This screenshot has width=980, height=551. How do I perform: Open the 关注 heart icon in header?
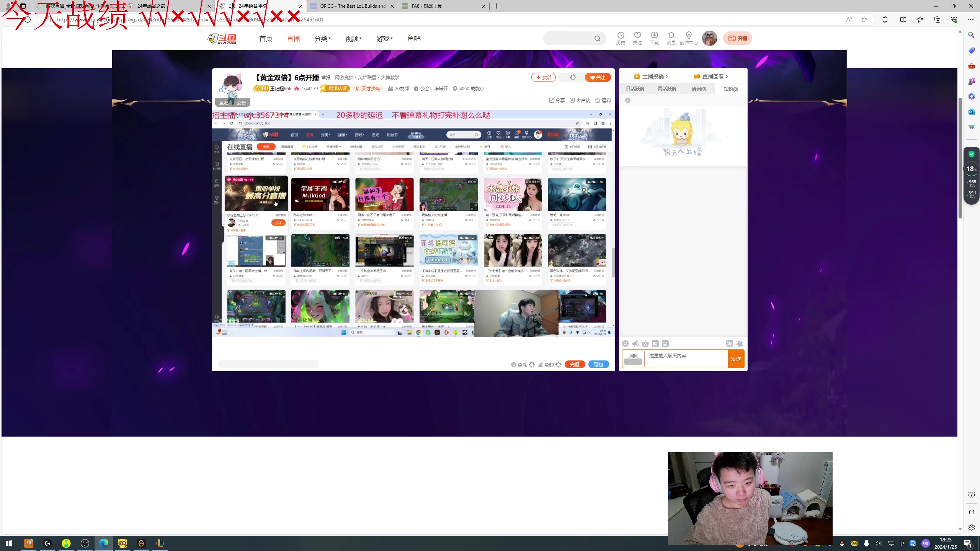[x=637, y=38]
